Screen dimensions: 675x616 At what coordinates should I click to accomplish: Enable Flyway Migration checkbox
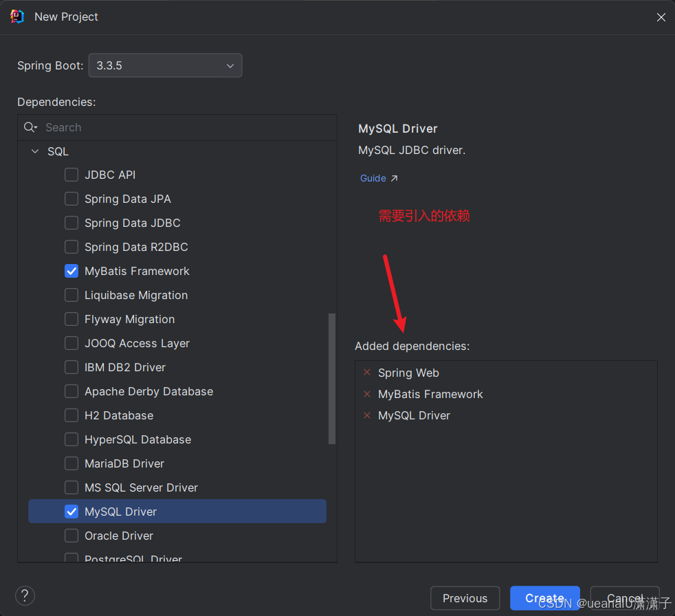71,320
